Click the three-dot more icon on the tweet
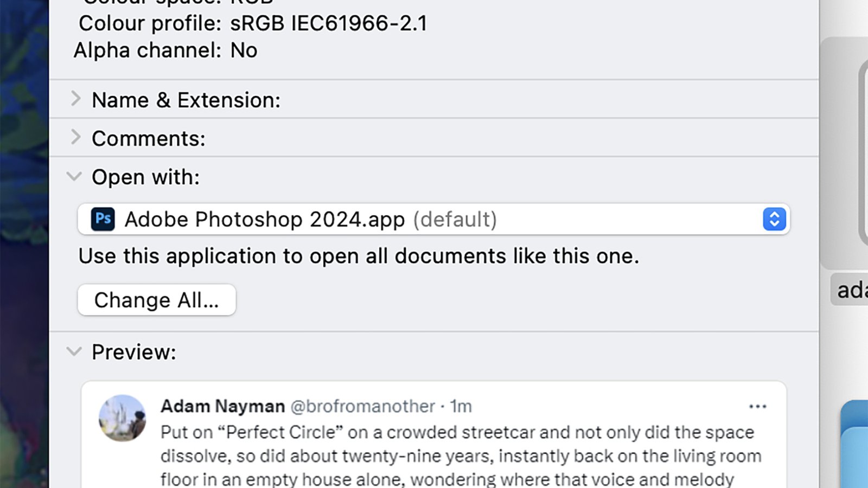Viewport: 868px width, 488px height. [757, 406]
